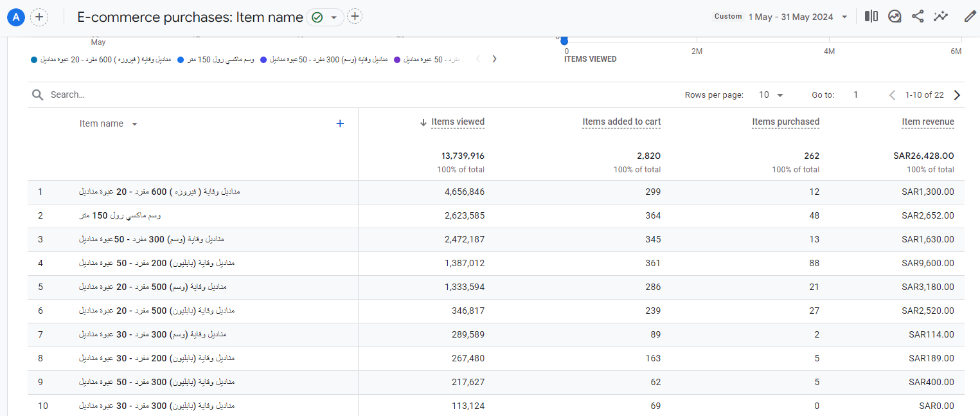This screenshot has width=980, height=416.
Task: Click the Share report icon
Action: pos(918,17)
